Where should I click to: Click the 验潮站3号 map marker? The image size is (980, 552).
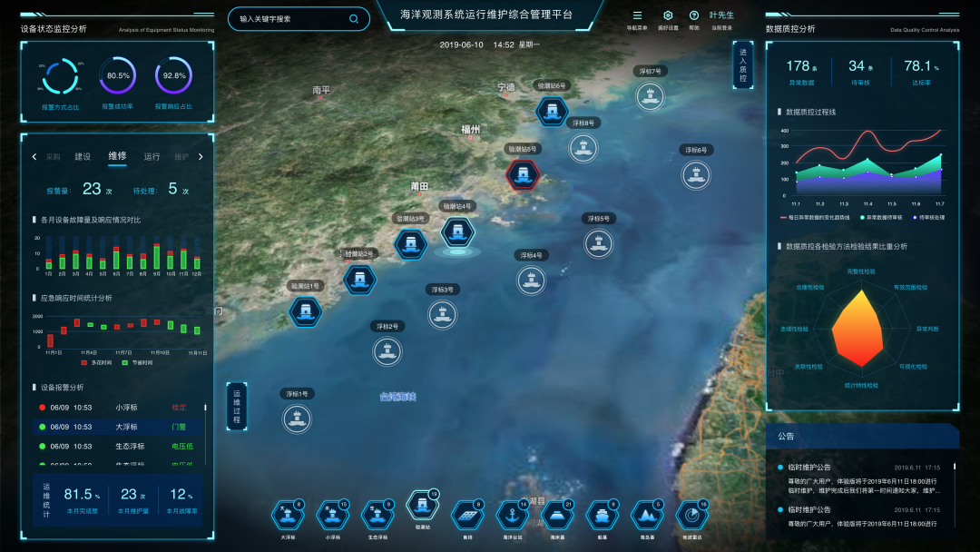click(x=411, y=244)
